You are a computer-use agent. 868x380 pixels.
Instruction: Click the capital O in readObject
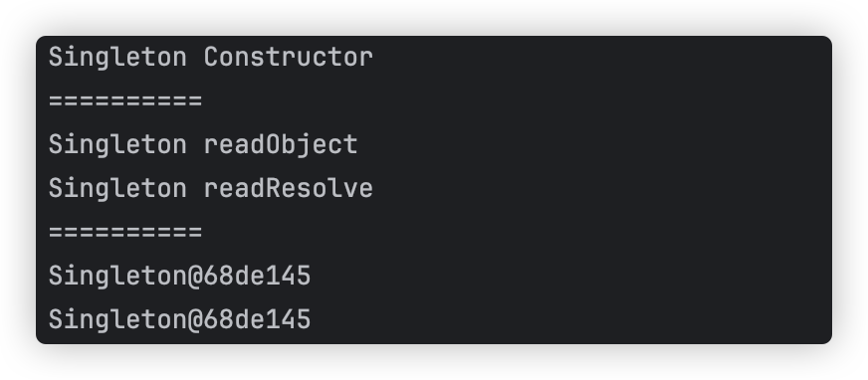pos(273,144)
